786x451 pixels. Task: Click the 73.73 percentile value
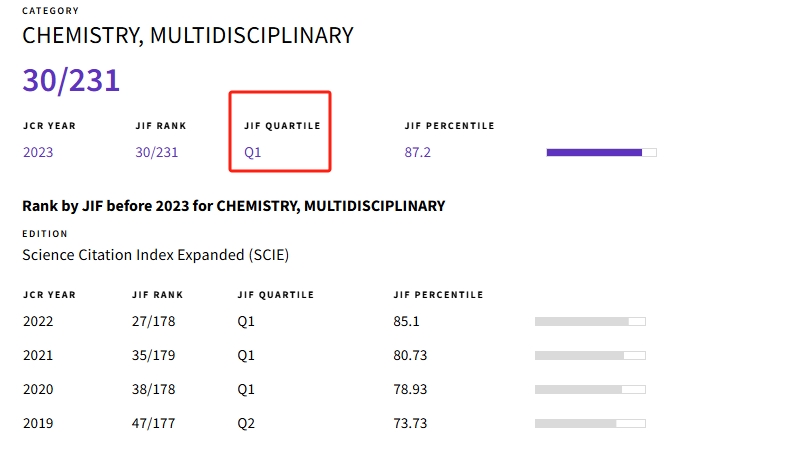tap(411, 424)
